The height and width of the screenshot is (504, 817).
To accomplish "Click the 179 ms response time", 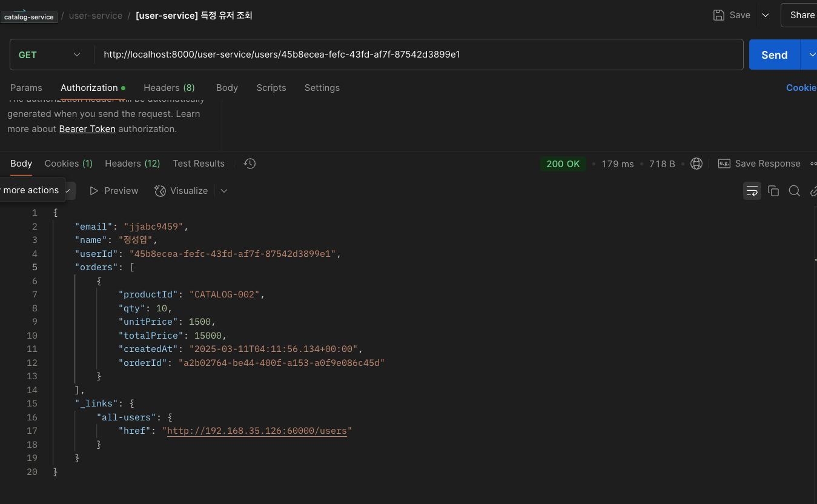I will (x=618, y=164).
